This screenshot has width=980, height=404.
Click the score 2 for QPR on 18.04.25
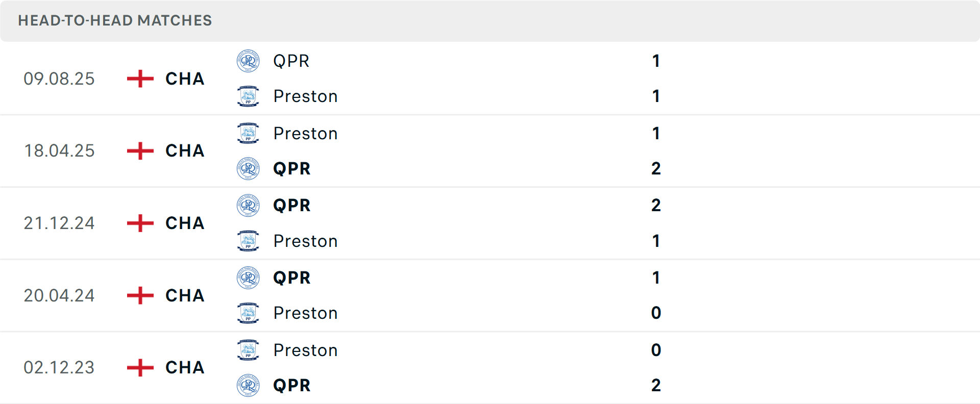(656, 168)
